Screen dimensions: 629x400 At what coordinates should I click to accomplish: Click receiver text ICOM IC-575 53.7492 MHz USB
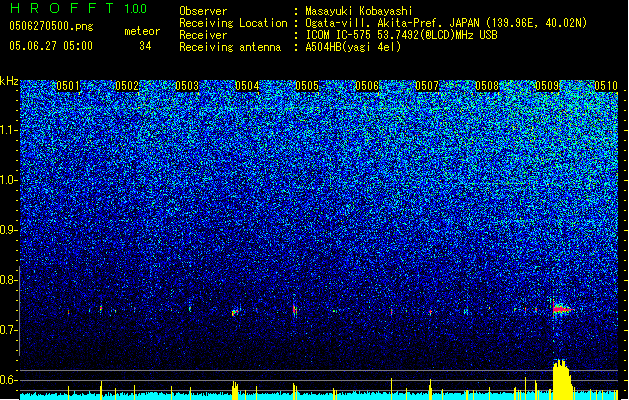pos(401,35)
